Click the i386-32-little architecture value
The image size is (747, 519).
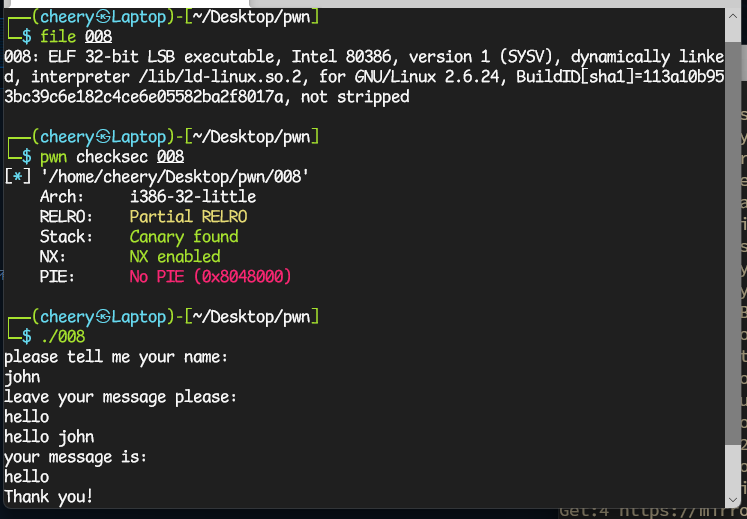click(193, 197)
